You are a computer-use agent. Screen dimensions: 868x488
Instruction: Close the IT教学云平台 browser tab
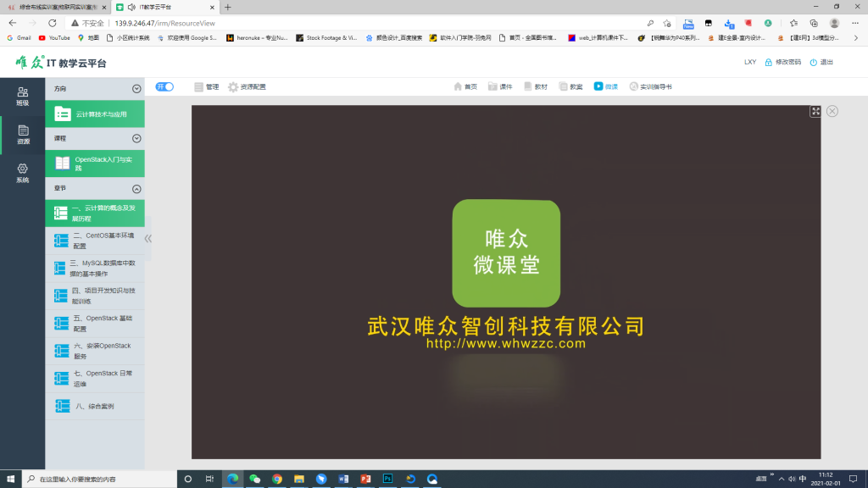(212, 7)
